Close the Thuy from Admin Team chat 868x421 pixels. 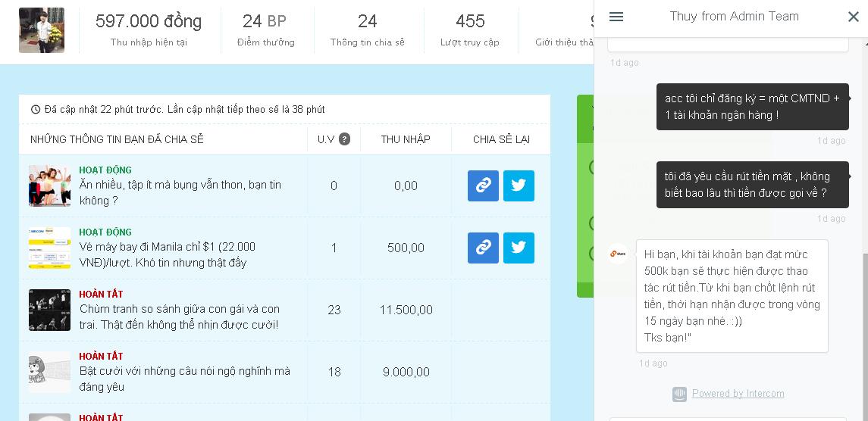[853, 17]
